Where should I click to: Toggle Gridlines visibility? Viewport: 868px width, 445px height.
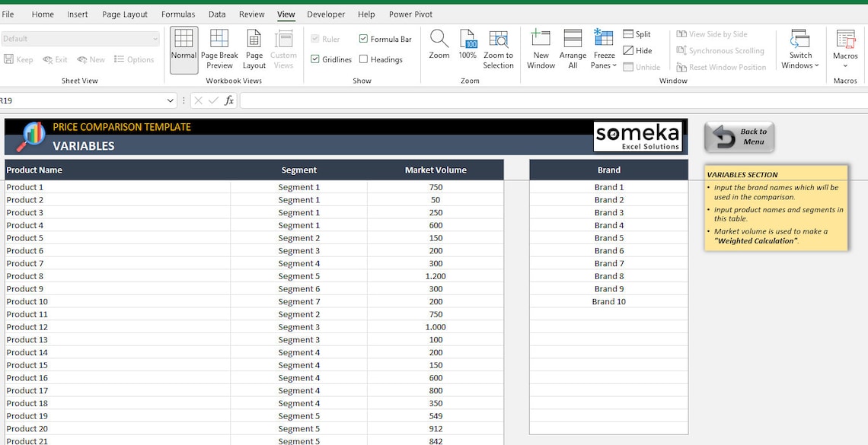pos(330,59)
